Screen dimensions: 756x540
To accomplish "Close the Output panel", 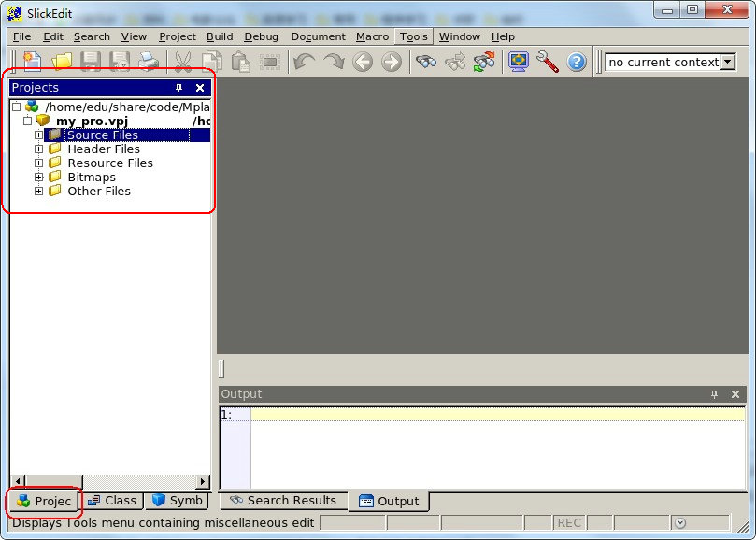I will click(x=735, y=394).
